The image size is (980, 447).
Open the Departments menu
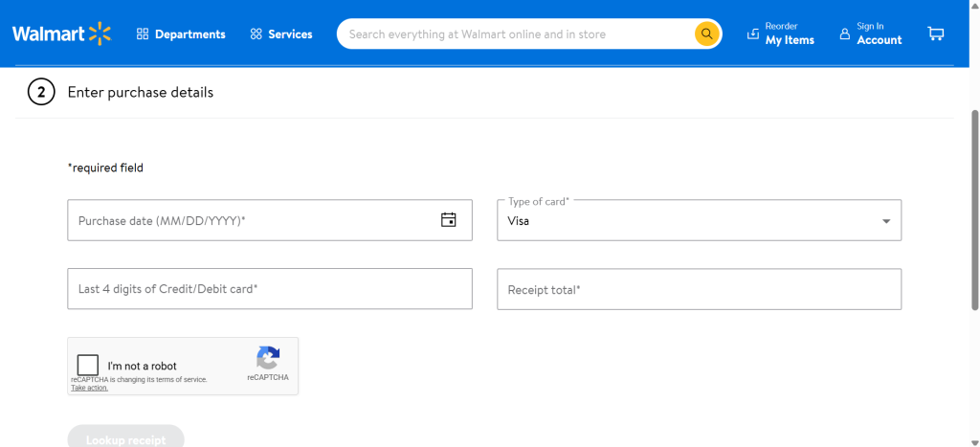tap(181, 34)
